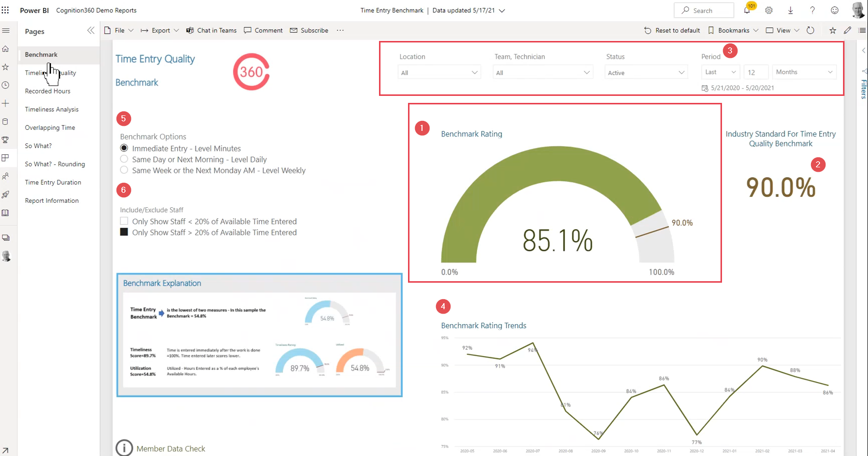The width and height of the screenshot is (868, 456).
Task: Open the Status dropdown showing Active
Action: (x=646, y=72)
